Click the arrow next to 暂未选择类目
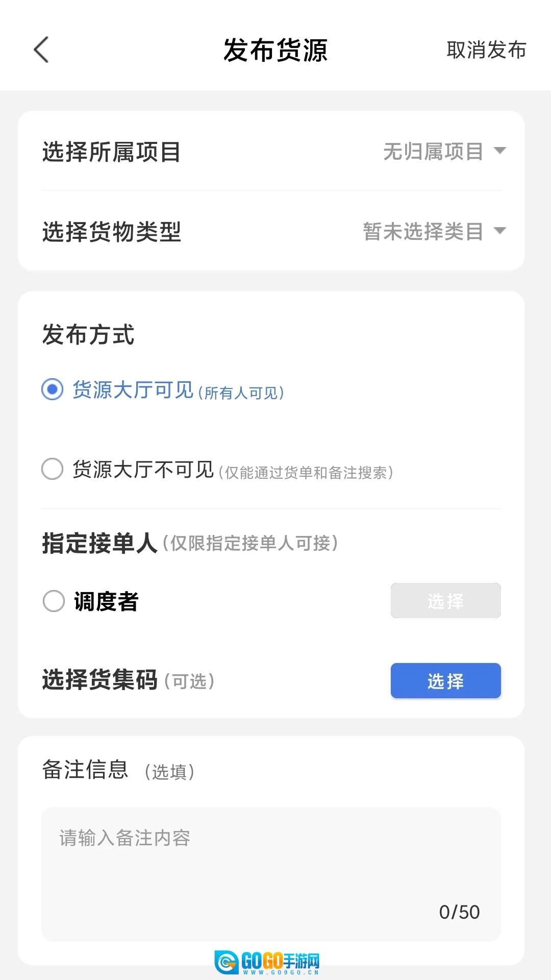 tap(500, 231)
